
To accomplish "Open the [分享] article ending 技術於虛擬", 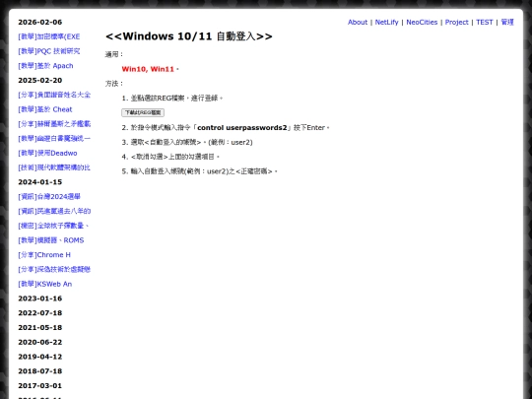I will 54,270.
